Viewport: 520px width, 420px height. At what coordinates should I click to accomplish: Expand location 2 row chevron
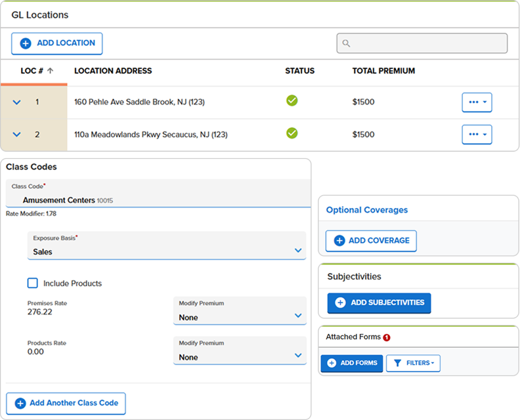click(17, 135)
